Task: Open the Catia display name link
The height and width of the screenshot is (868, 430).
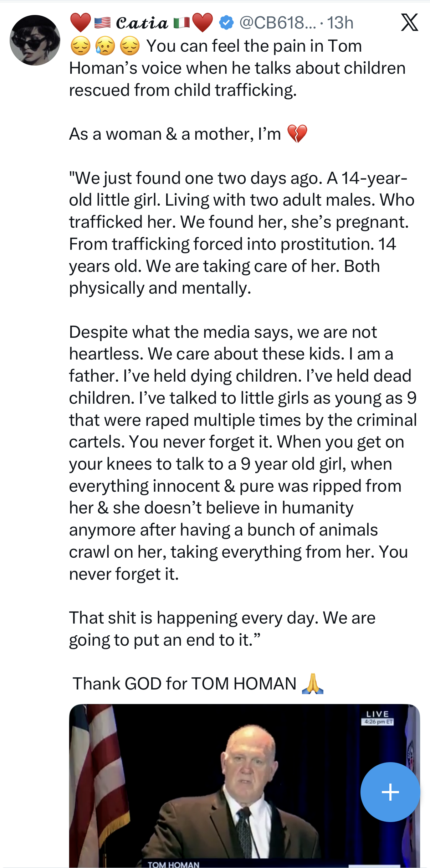Action: pyautogui.click(x=142, y=23)
